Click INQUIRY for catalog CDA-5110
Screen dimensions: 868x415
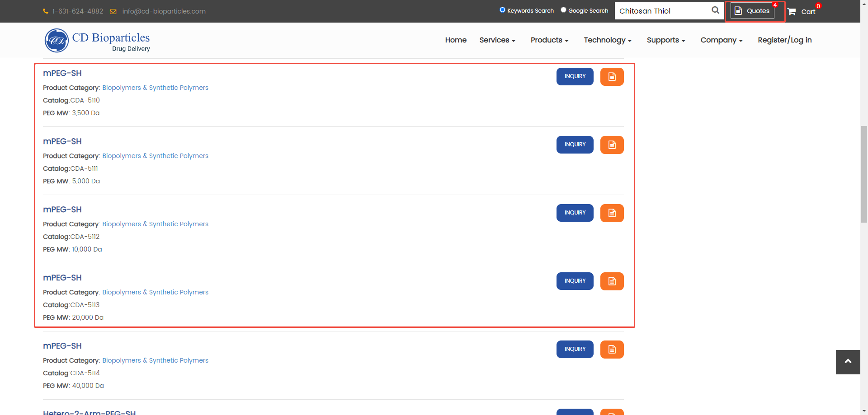coord(575,77)
